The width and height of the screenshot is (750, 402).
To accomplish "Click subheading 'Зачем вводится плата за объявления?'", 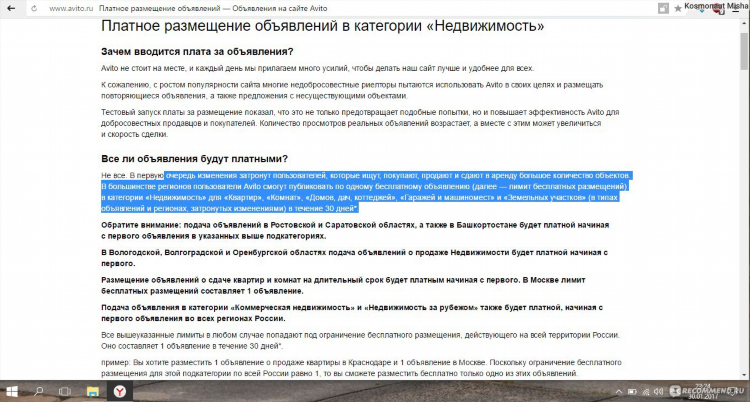I will [x=197, y=52].
